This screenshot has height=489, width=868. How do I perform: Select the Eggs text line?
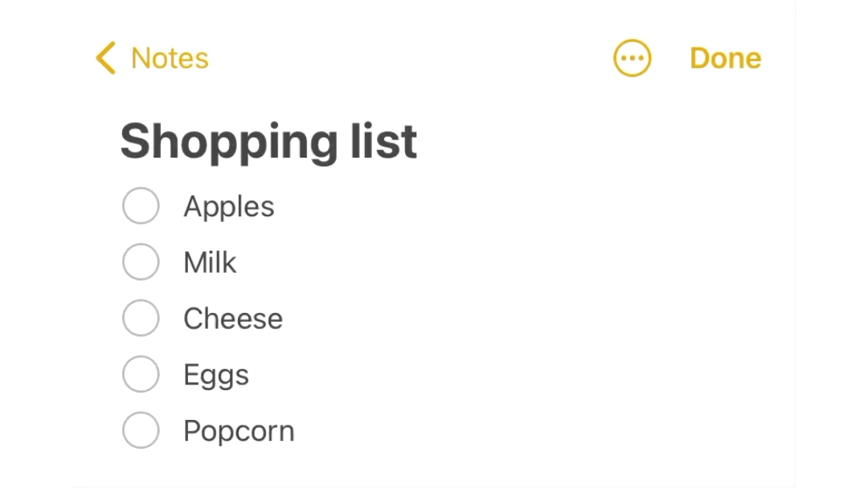point(216,376)
